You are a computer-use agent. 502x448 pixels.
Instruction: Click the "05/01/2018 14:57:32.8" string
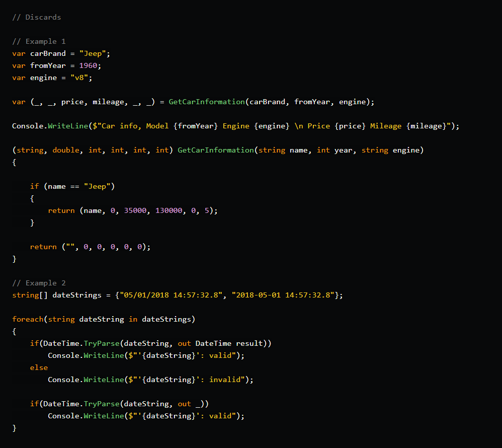(x=171, y=295)
